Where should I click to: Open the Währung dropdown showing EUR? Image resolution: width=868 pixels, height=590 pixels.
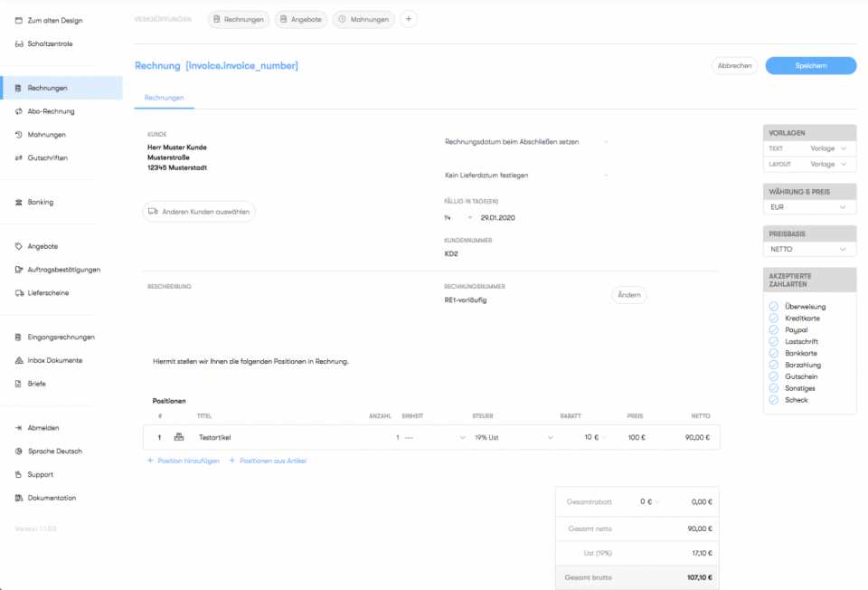807,206
